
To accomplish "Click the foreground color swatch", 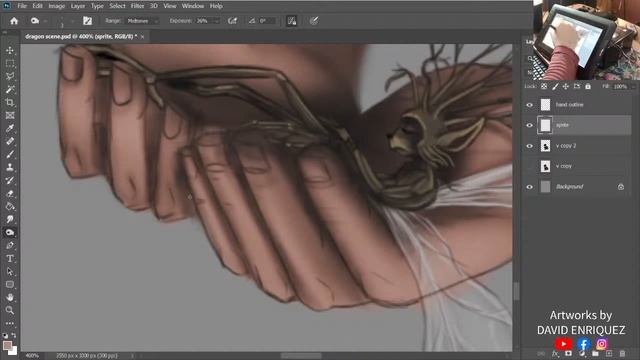I will tap(7, 346).
